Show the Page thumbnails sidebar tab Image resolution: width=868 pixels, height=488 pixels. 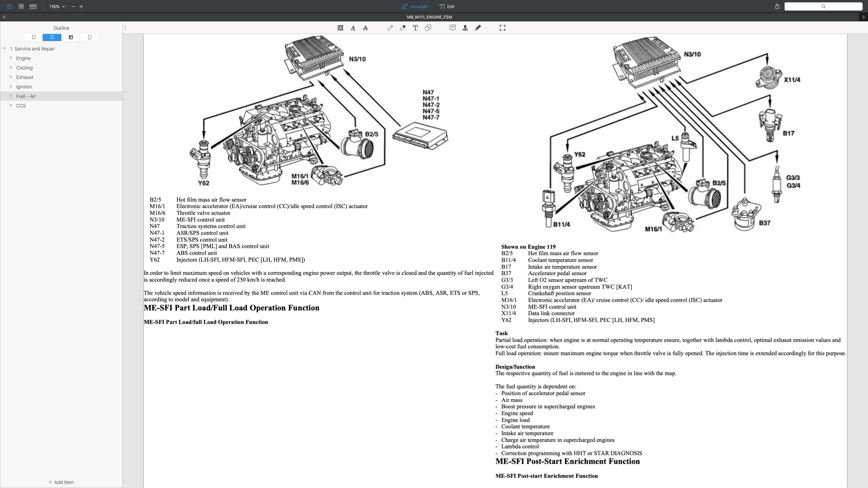click(90, 37)
